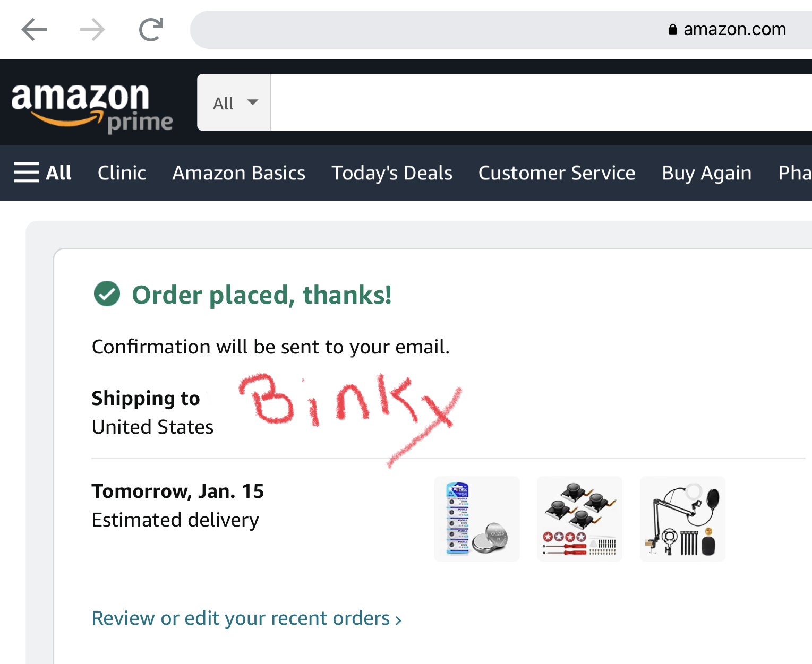
Task: Click the browser forward arrow
Action: (x=92, y=30)
